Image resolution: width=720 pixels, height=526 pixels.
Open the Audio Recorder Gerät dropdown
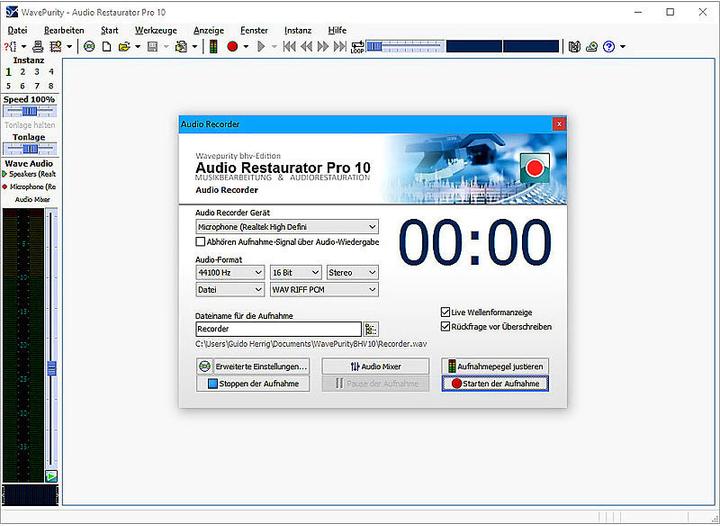(x=287, y=227)
